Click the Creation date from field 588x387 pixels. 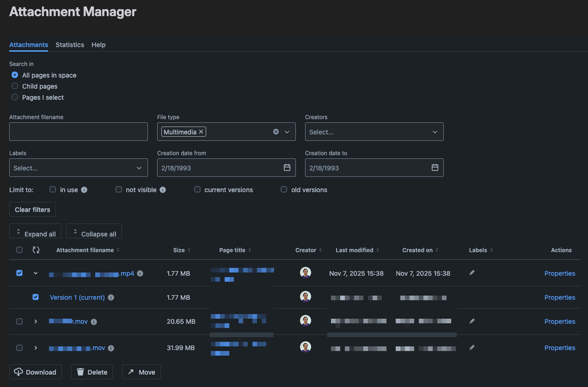pyautogui.click(x=226, y=168)
